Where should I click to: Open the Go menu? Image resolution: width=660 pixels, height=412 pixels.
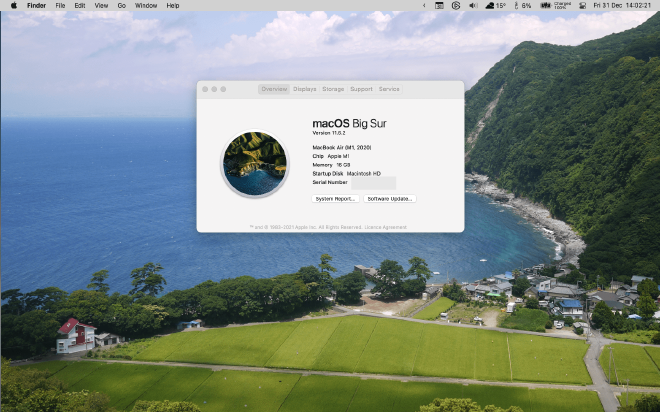click(x=122, y=5)
